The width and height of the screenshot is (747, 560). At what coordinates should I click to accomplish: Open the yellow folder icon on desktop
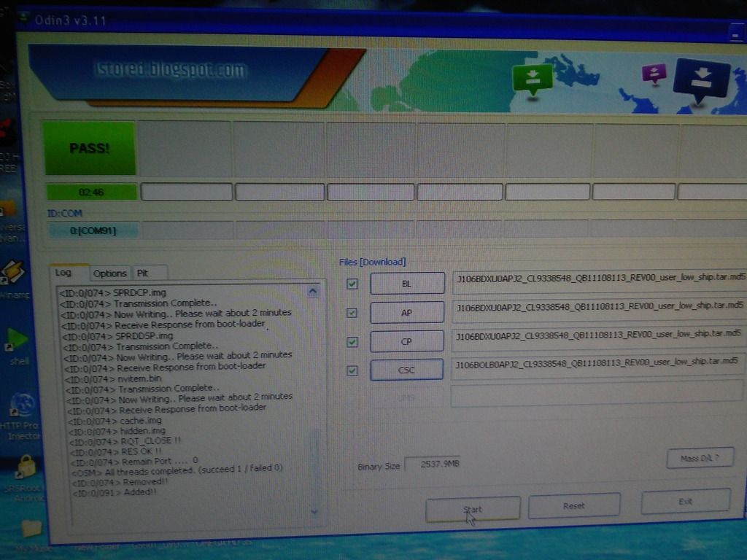(x=31, y=528)
